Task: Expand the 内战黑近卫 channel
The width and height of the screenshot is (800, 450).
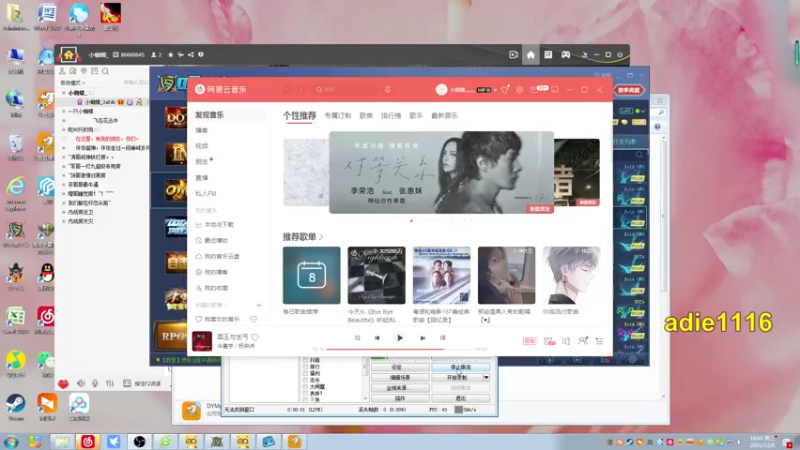Action: click(64, 212)
